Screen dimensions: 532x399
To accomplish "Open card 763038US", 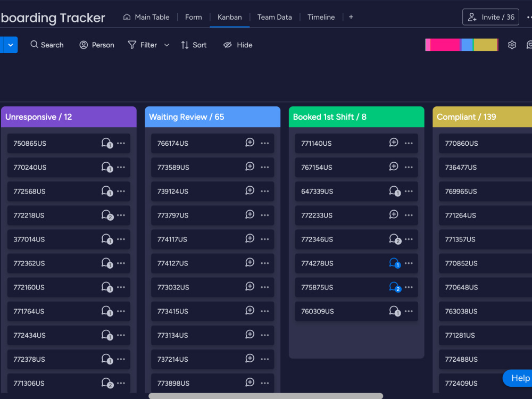I will click(486, 311).
